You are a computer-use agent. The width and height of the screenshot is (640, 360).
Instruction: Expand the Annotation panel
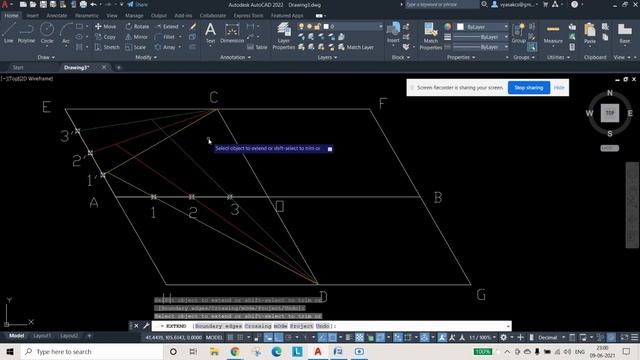pos(236,58)
